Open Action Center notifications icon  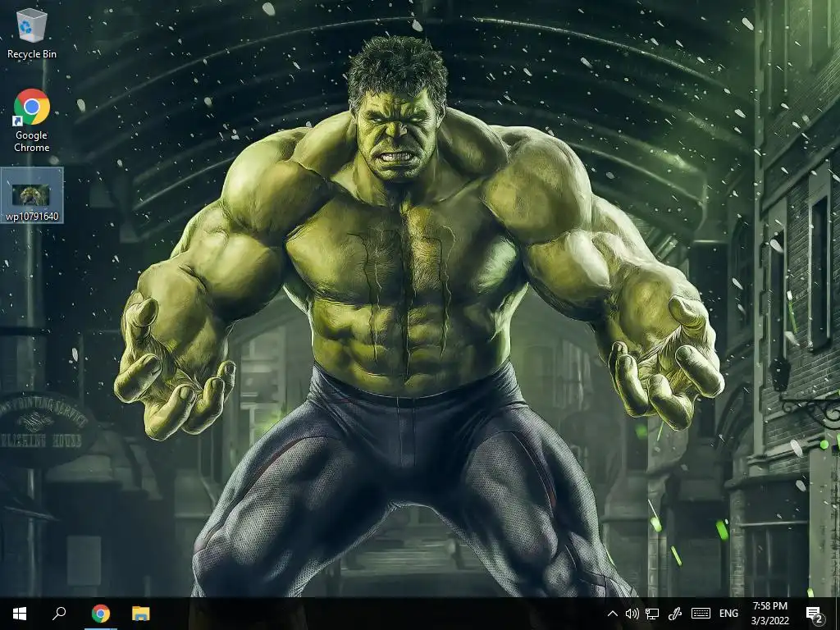[x=814, y=614]
